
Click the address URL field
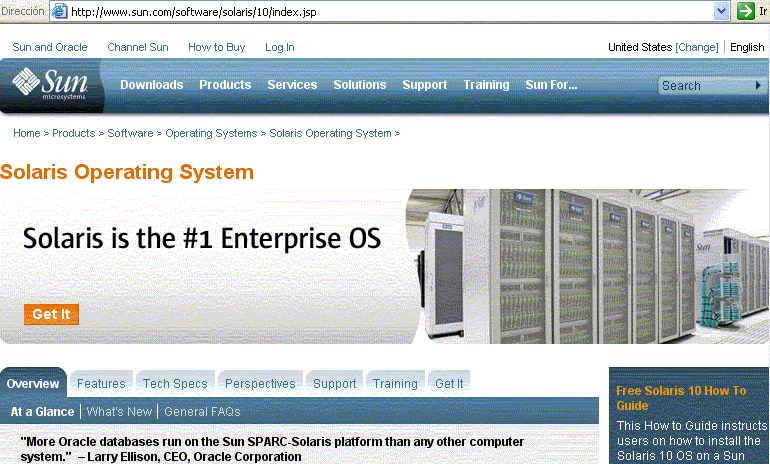point(390,11)
